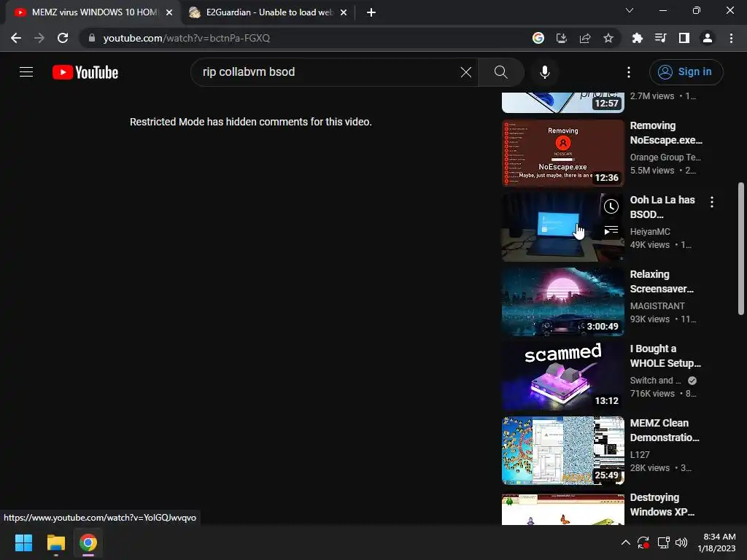Image resolution: width=747 pixels, height=560 pixels.
Task: Close the E2Guardian tab
Action: click(x=344, y=12)
